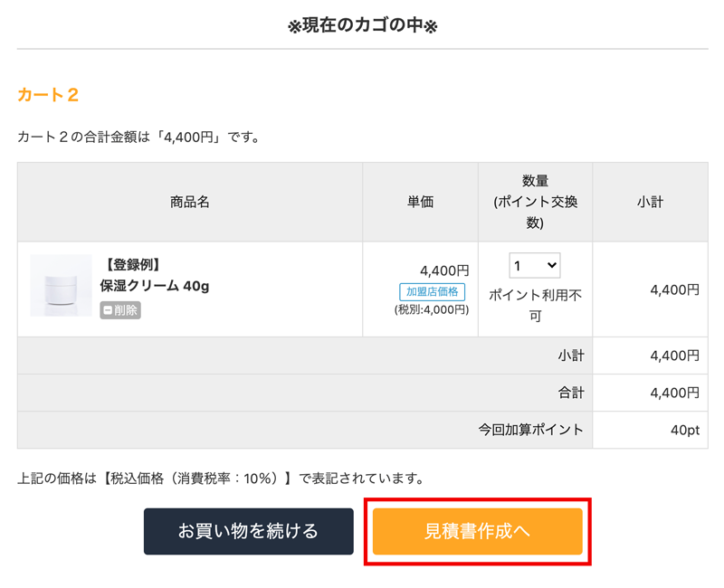Click the 今回加算ポイント row label

click(x=530, y=430)
